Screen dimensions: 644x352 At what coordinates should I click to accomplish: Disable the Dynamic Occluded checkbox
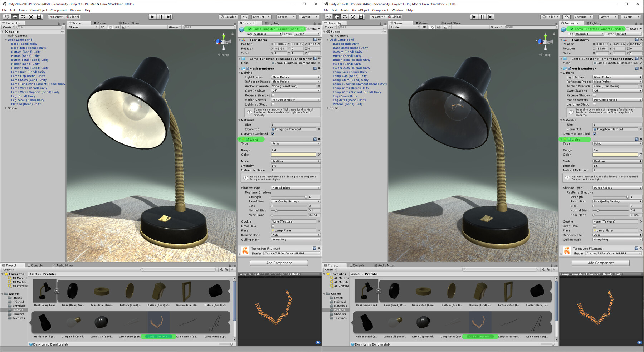point(273,133)
